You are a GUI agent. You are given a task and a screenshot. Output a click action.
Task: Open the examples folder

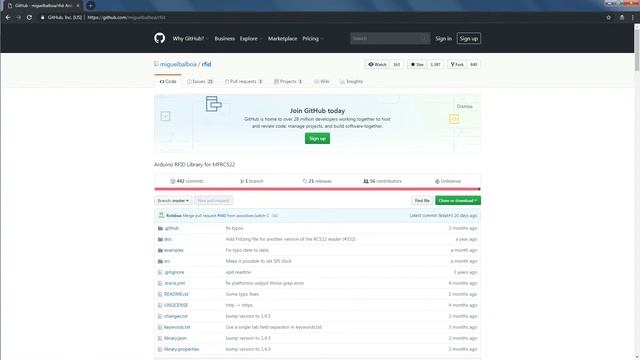[x=173, y=250]
